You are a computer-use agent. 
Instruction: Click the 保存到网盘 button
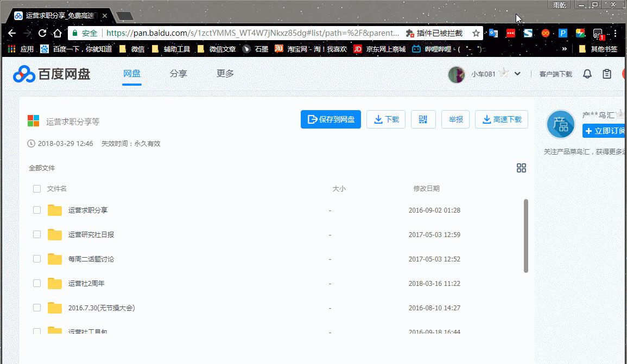331,119
